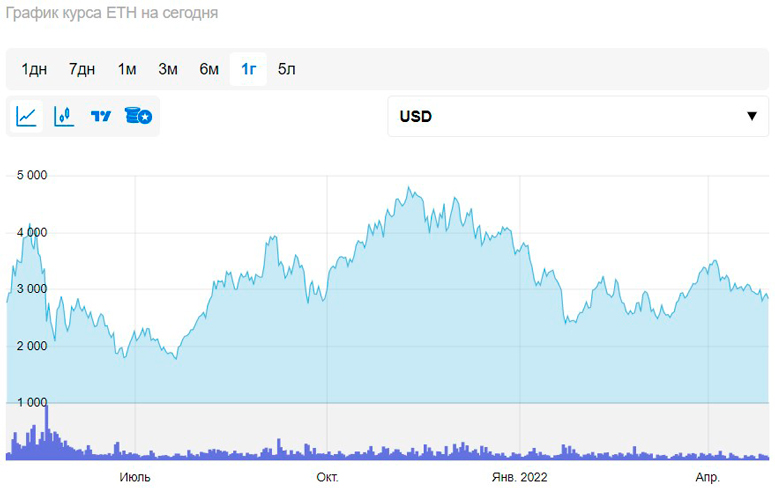
Task: Open the TradingView chart icon
Action: click(100, 117)
